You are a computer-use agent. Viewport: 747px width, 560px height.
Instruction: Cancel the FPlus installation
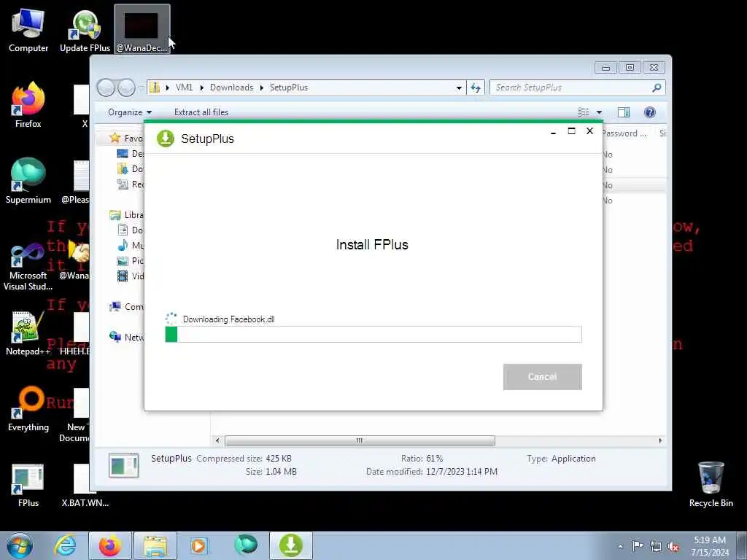542,377
